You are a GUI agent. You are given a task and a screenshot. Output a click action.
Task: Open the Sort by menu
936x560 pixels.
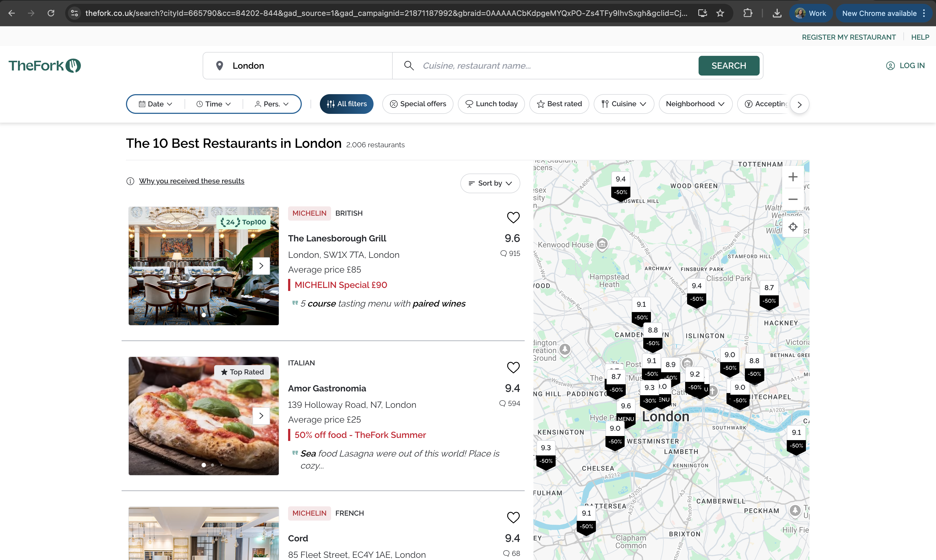490,183
